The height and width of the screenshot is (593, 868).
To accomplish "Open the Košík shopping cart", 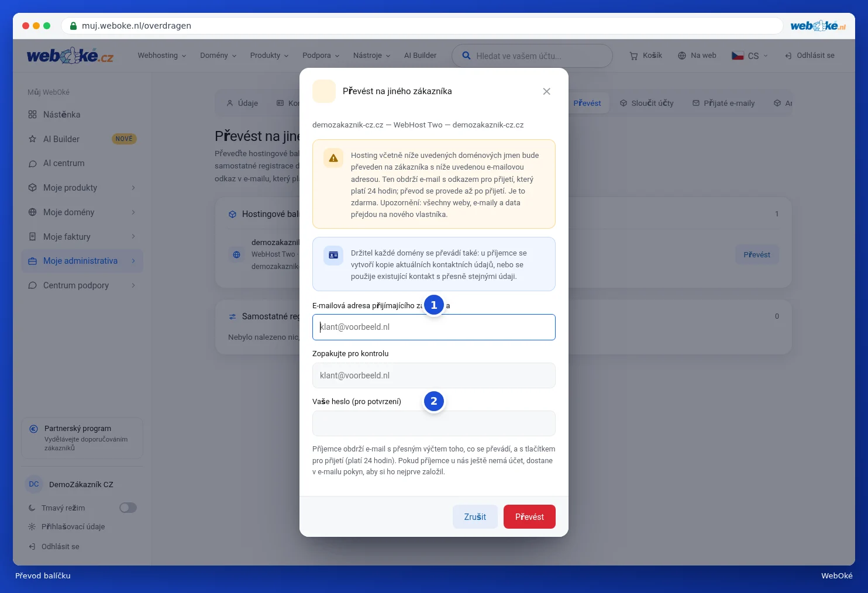I will click(x=646, y=56).
